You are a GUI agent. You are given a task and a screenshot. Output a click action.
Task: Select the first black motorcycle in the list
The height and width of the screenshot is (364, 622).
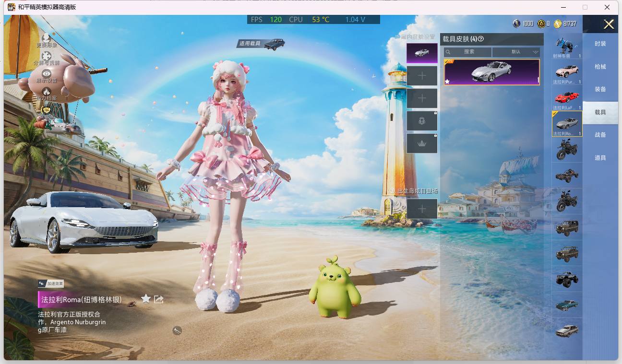click(567, 150)
